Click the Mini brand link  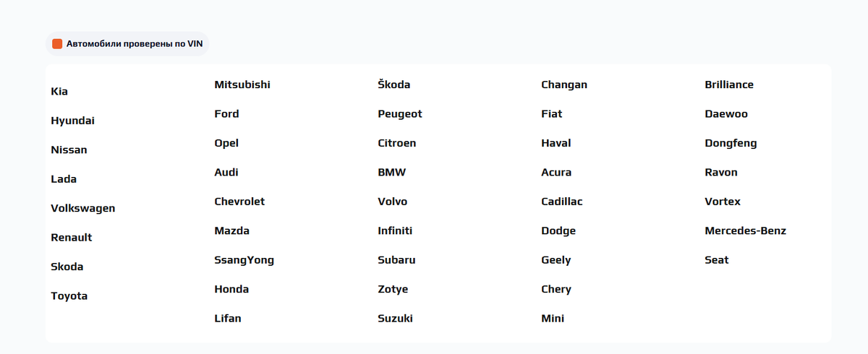(x=553, y=319)
